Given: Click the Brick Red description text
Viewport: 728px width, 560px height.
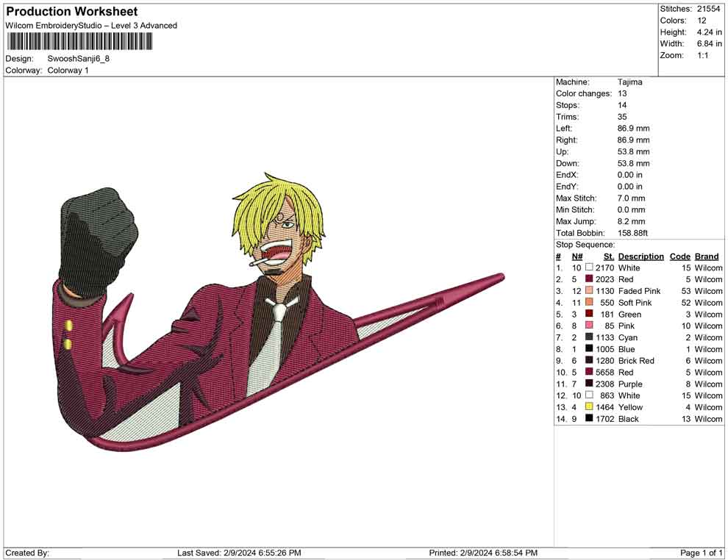Looking at the screenshot, I should point(636,361).
